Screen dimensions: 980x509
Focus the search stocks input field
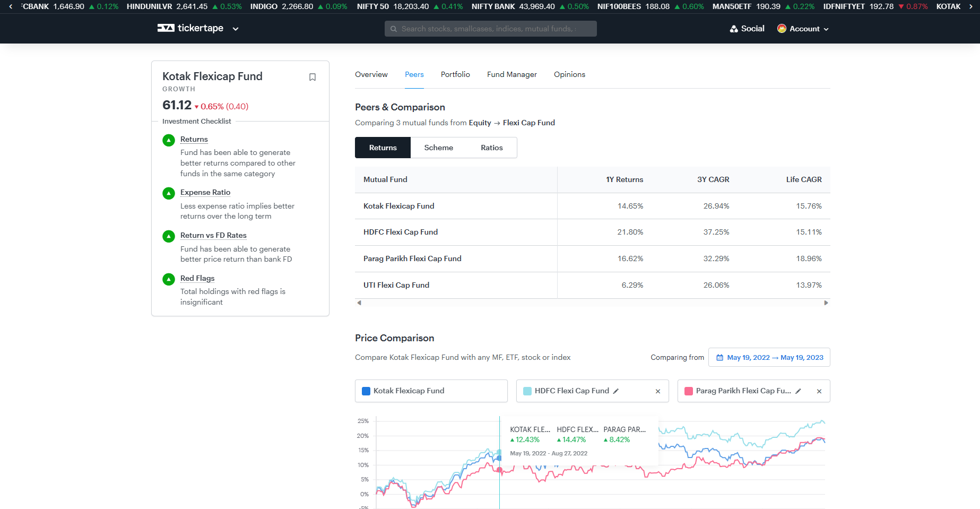coord(490,29)
